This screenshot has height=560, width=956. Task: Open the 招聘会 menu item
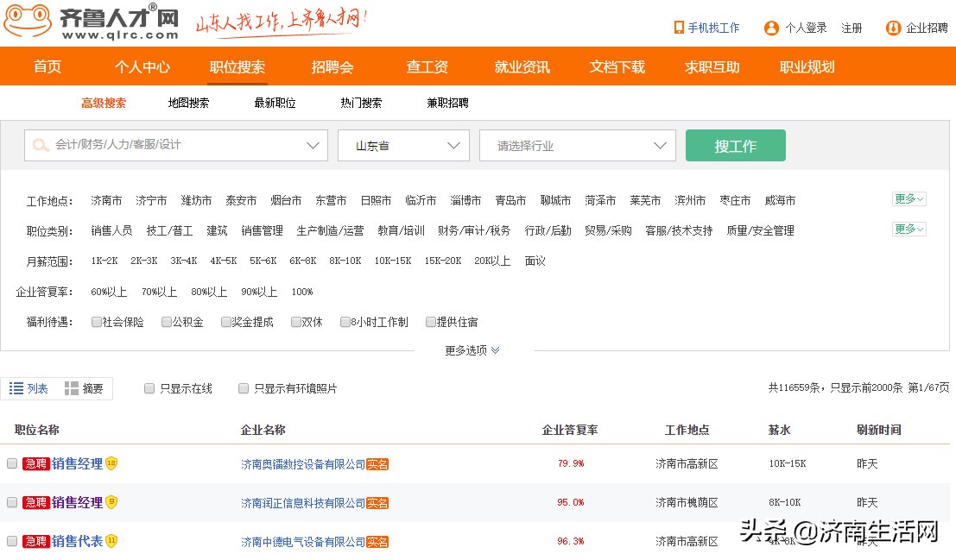[332, 66]
